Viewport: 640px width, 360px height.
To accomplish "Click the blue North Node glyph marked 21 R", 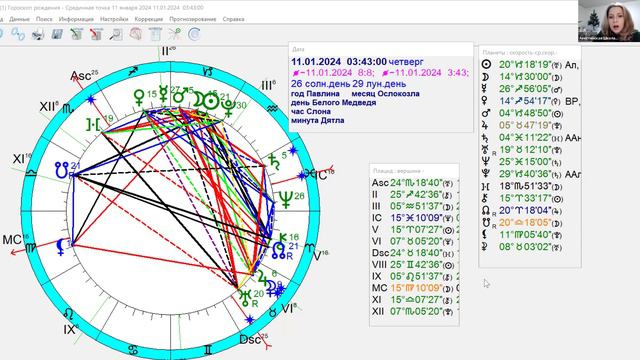I will tap(279, 250).
